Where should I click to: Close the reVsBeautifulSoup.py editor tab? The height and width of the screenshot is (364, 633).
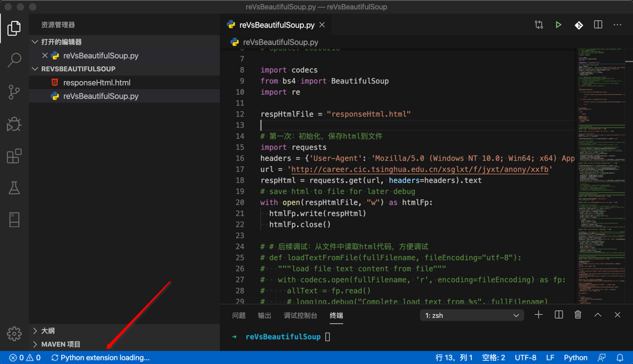coord(322,25)
